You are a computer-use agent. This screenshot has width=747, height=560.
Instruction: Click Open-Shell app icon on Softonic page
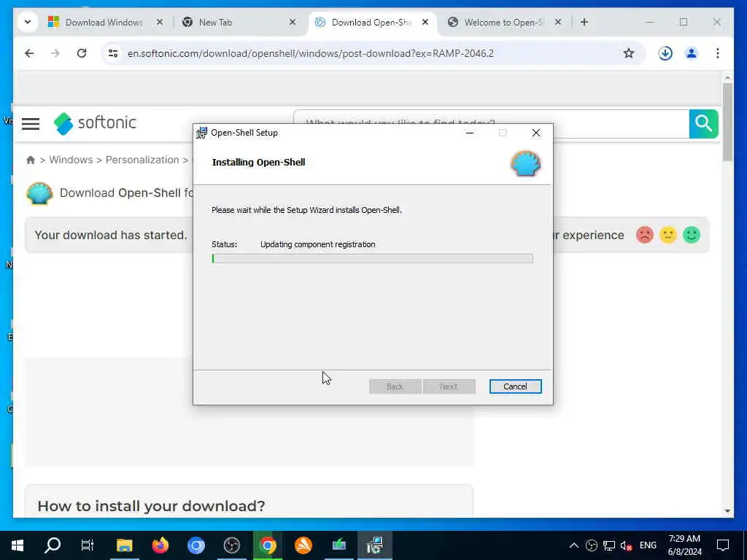39,193
